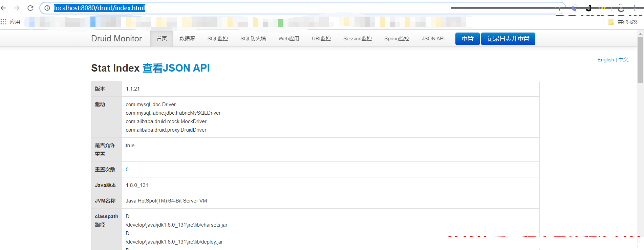Open the Spring监控 tab
644x250 pixels.
[397, 39]
